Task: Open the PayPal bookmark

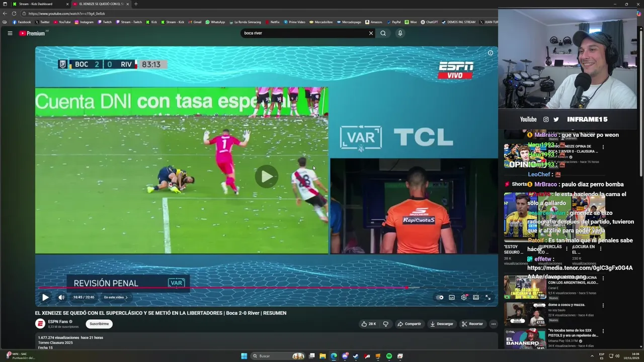Action: [394, 22]
